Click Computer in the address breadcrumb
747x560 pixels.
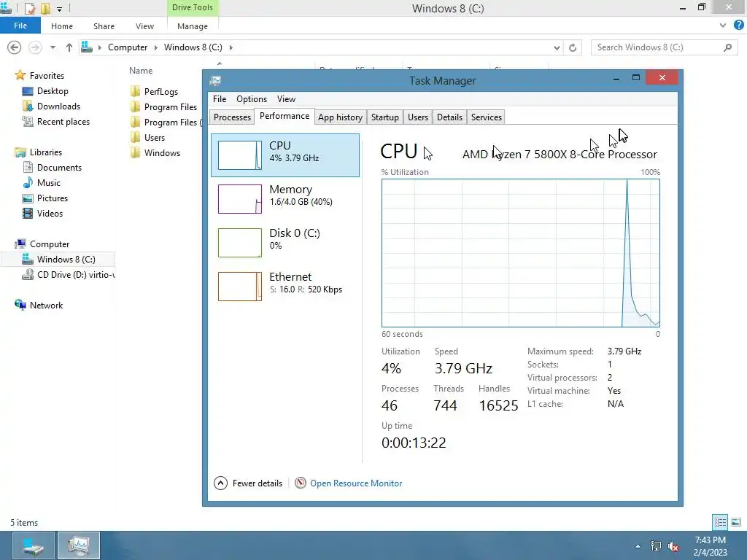pos(128,47)
